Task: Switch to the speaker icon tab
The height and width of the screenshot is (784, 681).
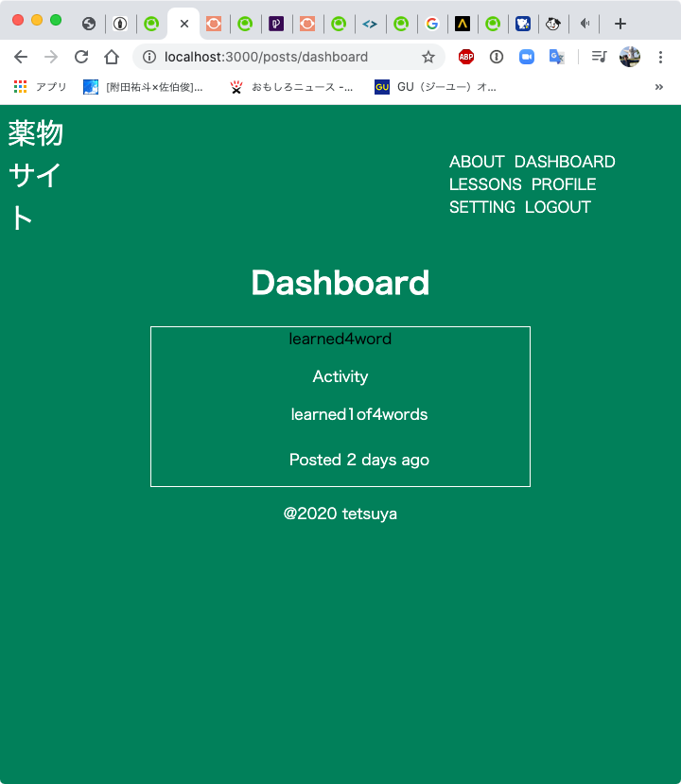Action: click(x=585, y=24)
